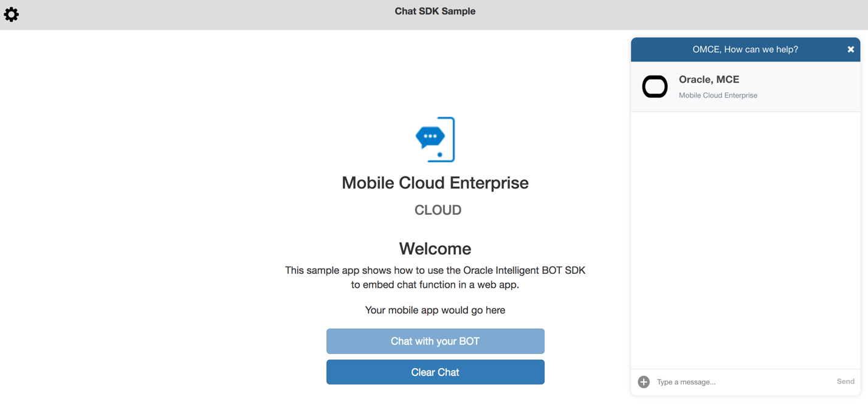Click the 'Welcome' heading
This screenshot has height=407, width=868.
point(435,248)
